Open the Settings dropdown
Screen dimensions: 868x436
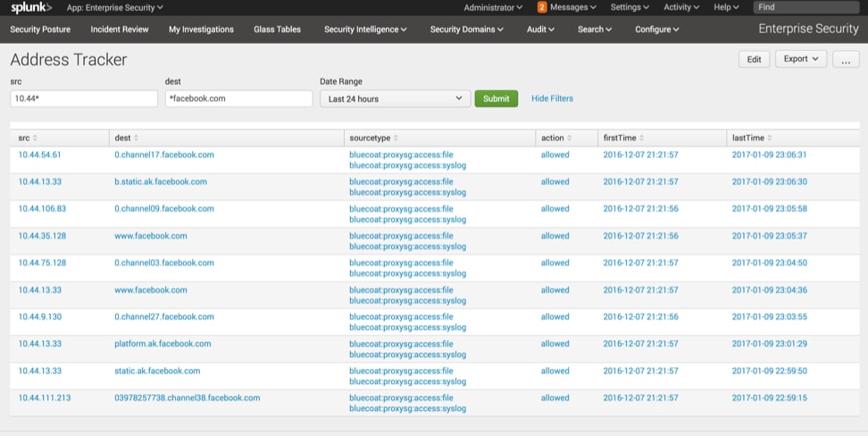click(x=630, y=8)
